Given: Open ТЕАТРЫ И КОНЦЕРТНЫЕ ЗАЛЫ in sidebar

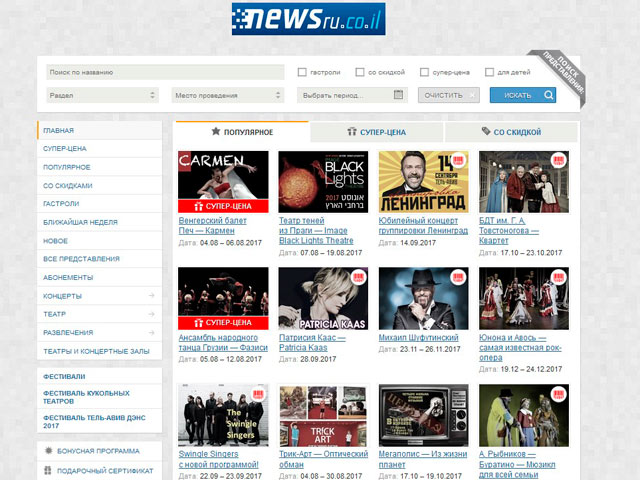Looking at the screenshot, I should pos(100,351).
